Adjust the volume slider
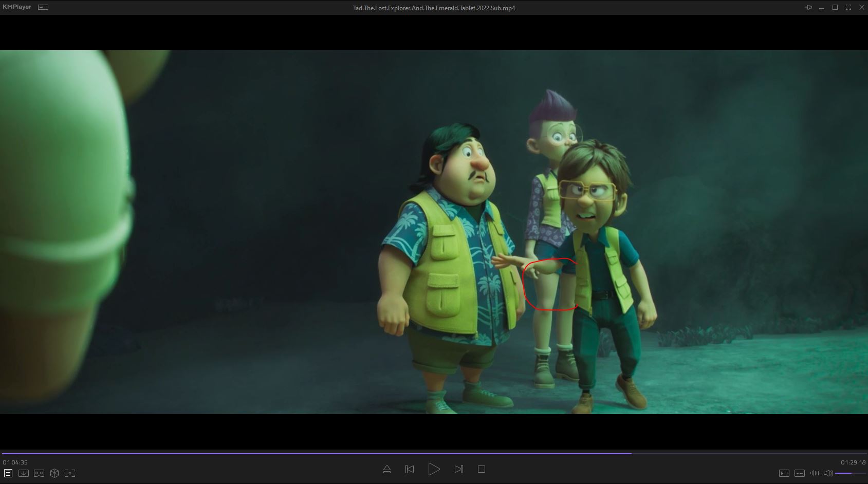This screenshot has width=868, height=484. 850,473
